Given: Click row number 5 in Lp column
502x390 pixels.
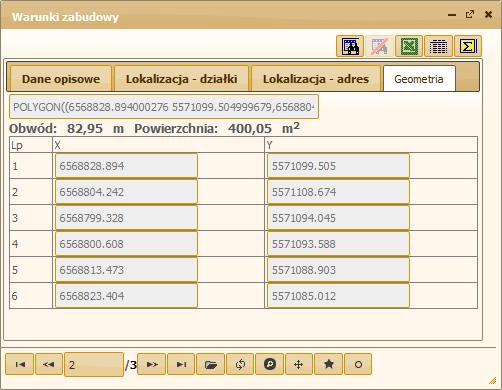Looking at the screenshot, I should (15, 270).
